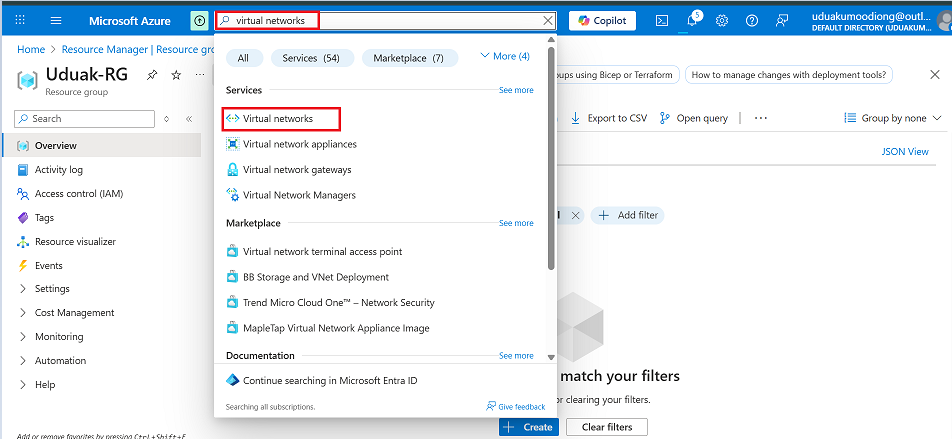Click See more next to Marketplace

(516, 223)
